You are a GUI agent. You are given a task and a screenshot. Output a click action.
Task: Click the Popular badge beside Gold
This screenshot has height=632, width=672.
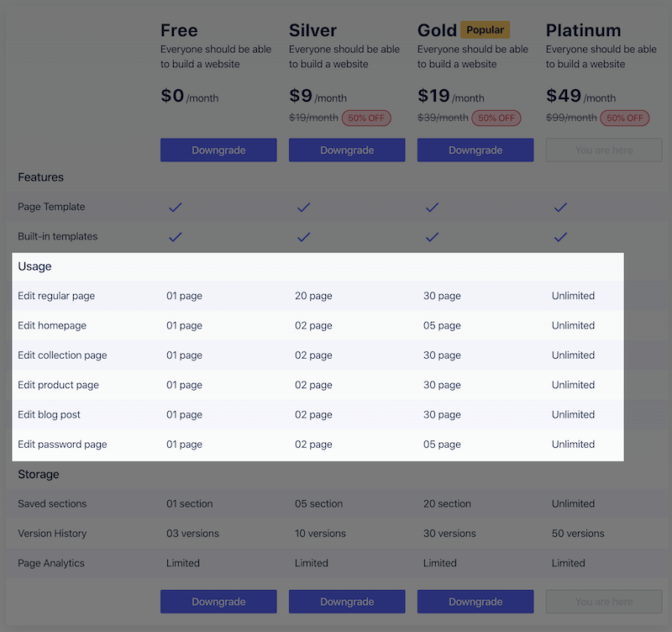pyautogui.click(x=485, y=30)
